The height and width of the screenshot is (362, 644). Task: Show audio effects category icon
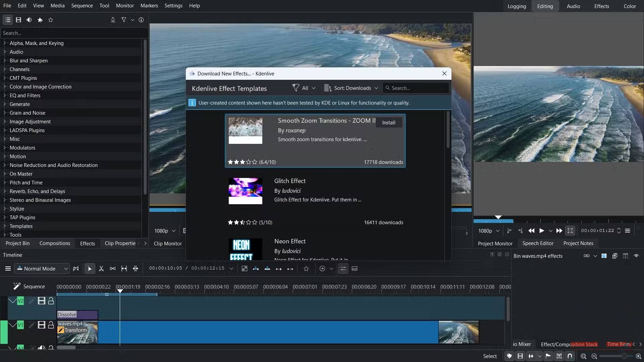29,20
